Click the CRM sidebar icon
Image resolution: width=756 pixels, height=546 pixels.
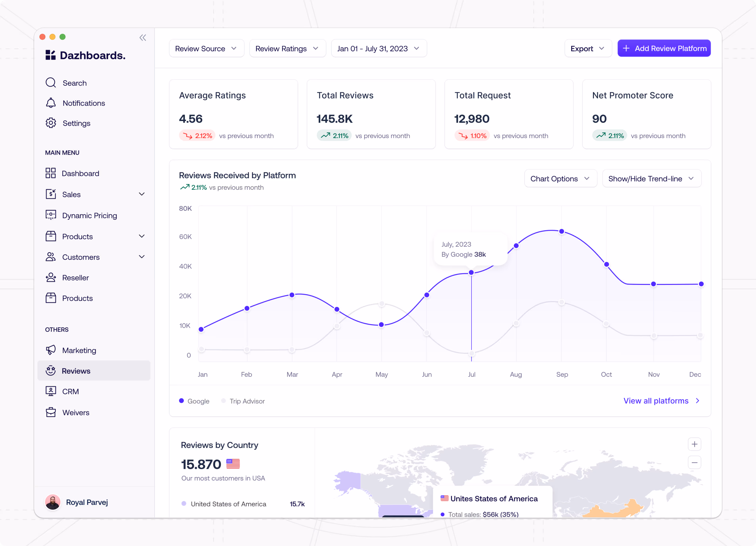coord(51,391)
